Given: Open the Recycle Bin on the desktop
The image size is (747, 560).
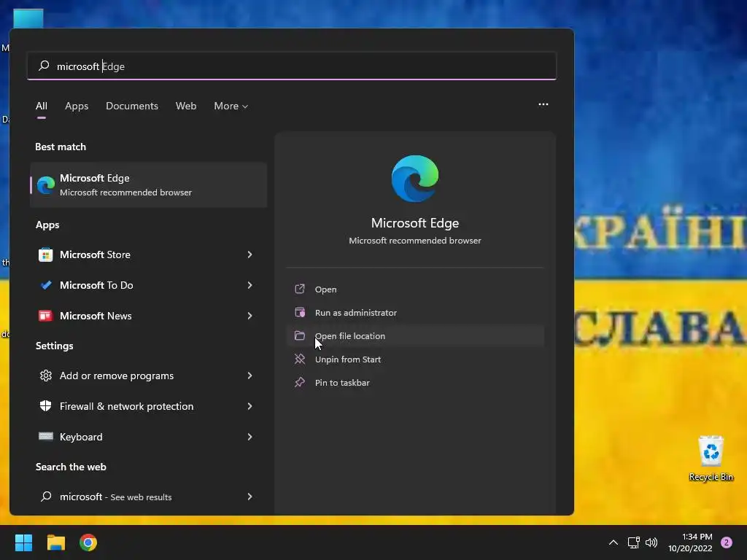Looking at the screenshot, I should point(711,458).
